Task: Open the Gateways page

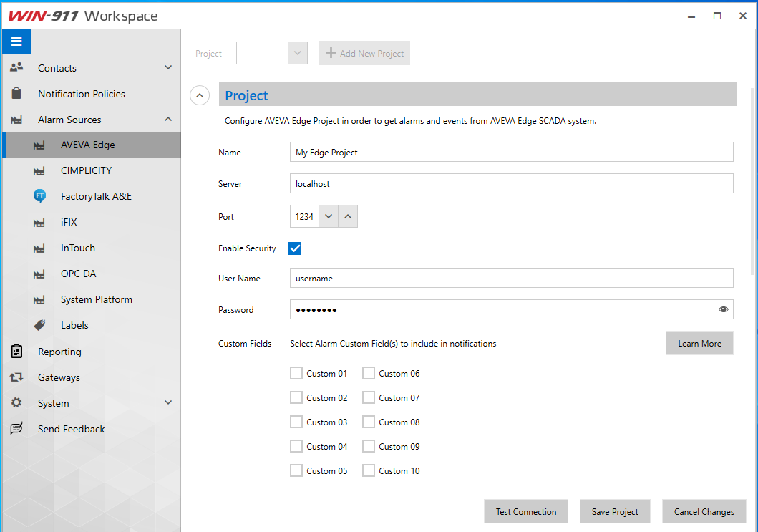Action: pyautogui.click(x=92, y=377)
